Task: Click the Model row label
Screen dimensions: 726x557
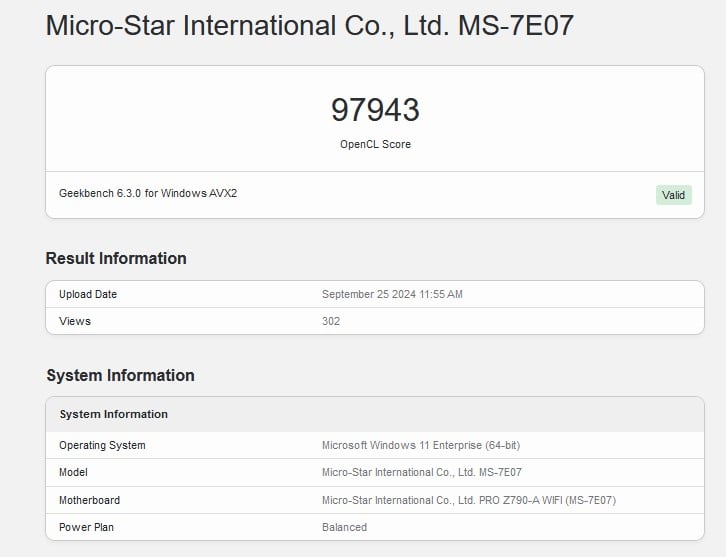Action: coord(73,472)
